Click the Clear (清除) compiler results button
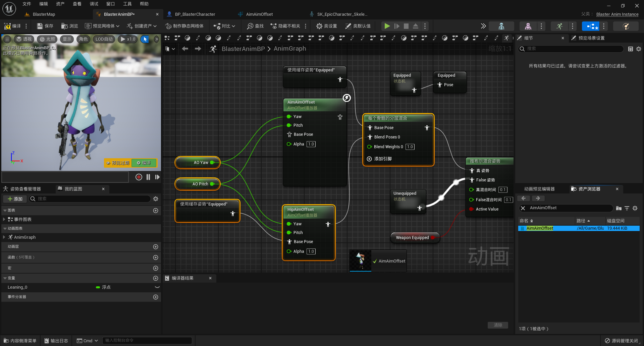The height and width of the screenshot is (346, 644). pos(498,325)
